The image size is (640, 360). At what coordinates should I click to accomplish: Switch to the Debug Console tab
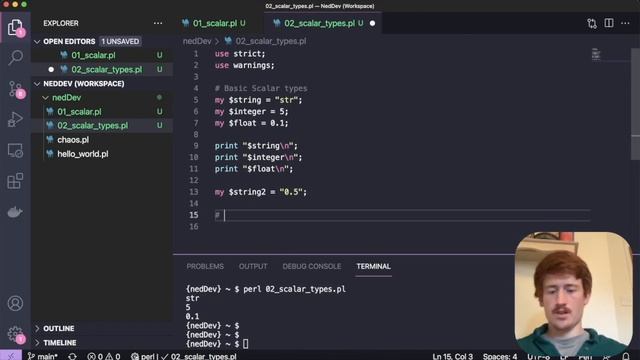311,266
